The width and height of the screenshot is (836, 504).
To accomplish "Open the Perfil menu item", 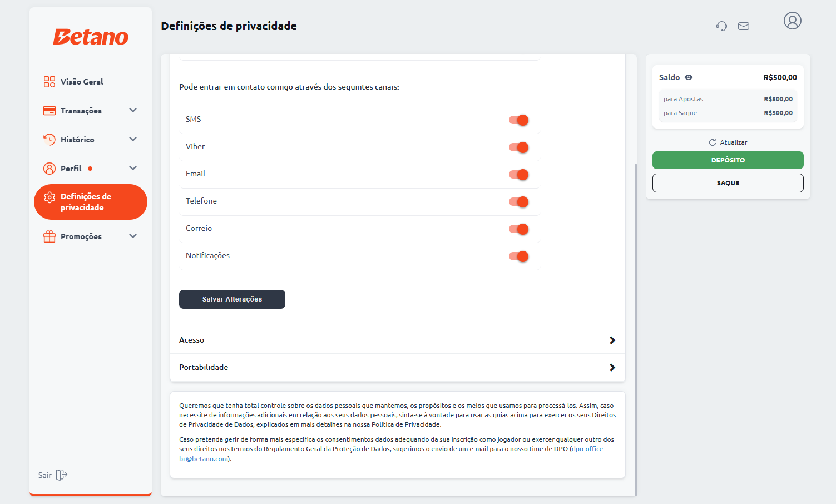I will (71, 169).
